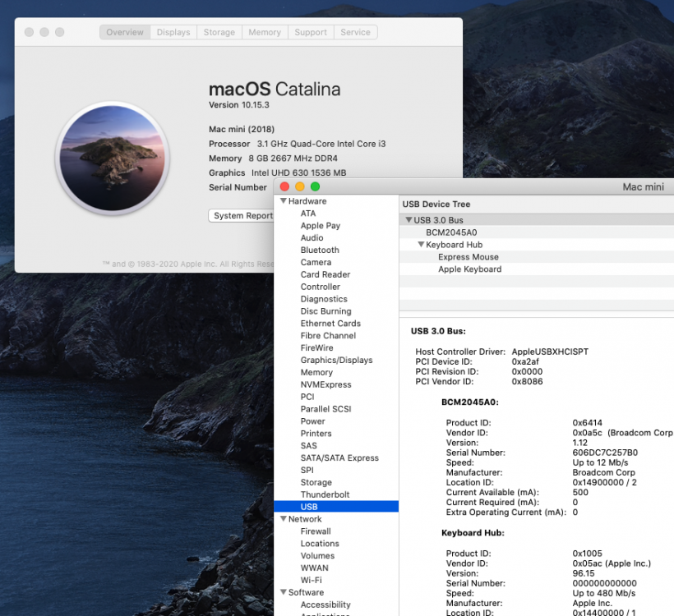Select the USB 3.0 Bus row
Image resolution: width=674 pixels, height=616 pixels.
[537, 220]
